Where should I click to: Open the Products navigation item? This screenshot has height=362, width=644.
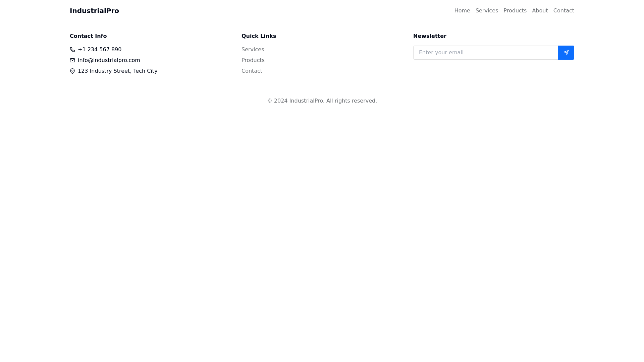515,10
